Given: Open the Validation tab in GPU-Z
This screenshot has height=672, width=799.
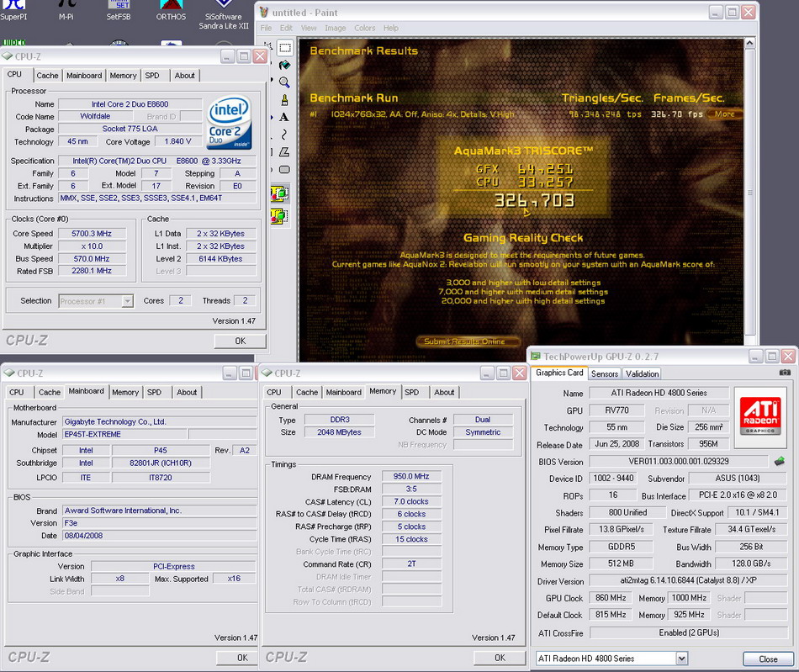Looking at the screenshot, I should 642,373.
